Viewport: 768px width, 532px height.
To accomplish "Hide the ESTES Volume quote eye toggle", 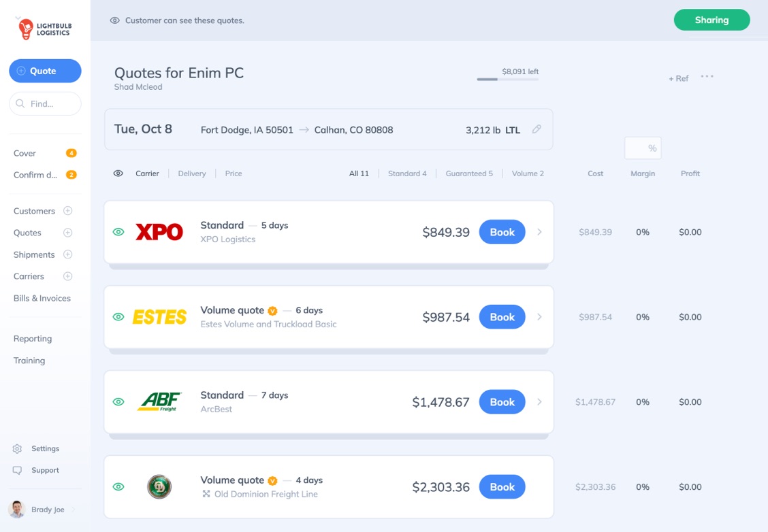I will point(118,316).
